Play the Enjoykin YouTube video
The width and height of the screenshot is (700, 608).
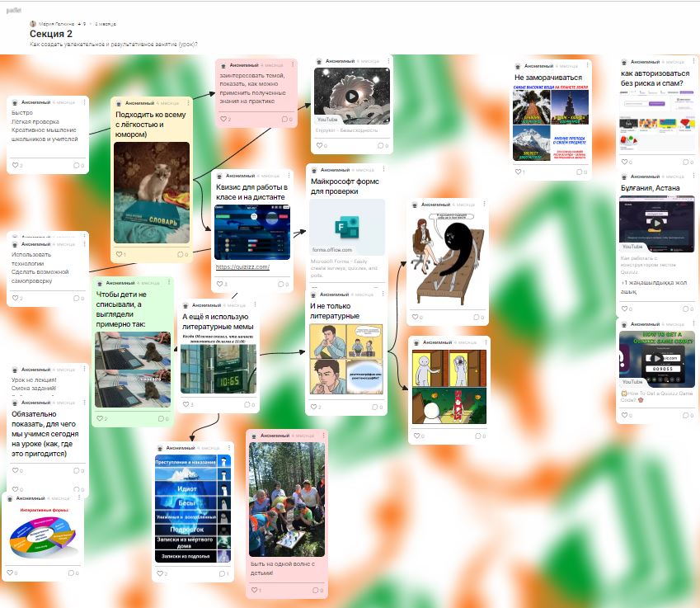coord(351,96)
